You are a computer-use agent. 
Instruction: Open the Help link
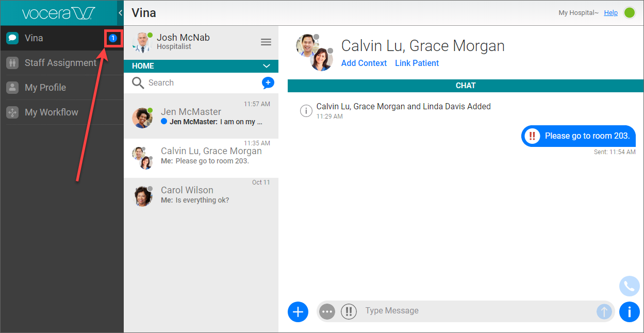click(x=611, y=13)
